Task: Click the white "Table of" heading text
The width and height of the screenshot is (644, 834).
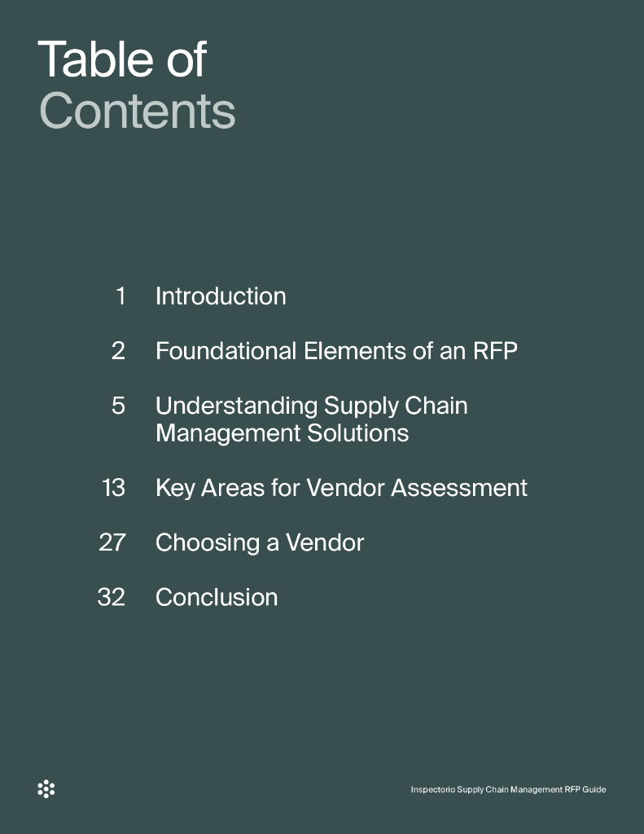Action: [x=122, y=59]
